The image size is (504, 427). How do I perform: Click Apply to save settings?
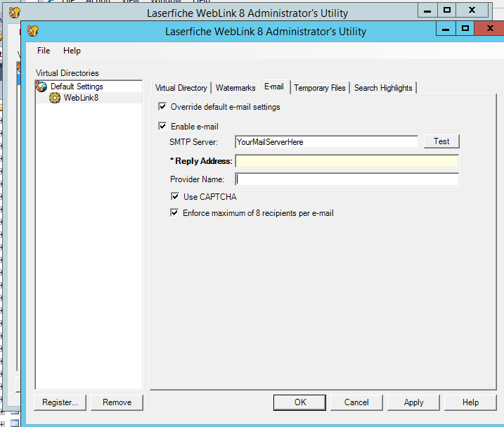pos(413,402)
